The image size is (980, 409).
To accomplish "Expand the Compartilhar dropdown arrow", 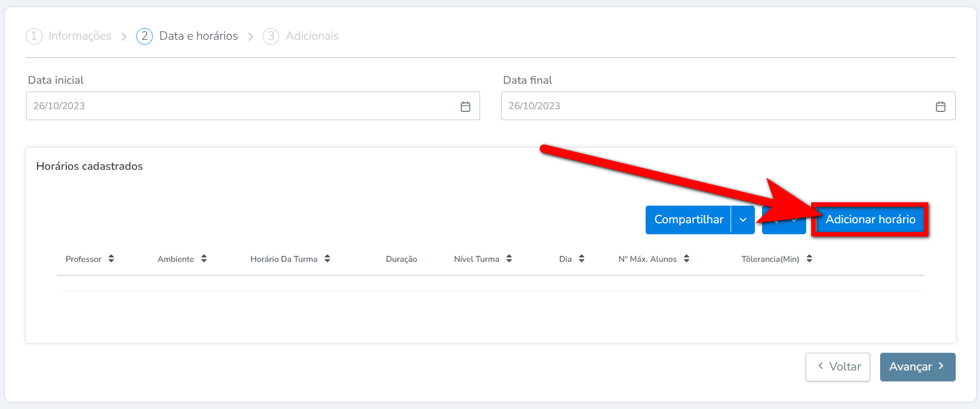I will pos(743,220).
